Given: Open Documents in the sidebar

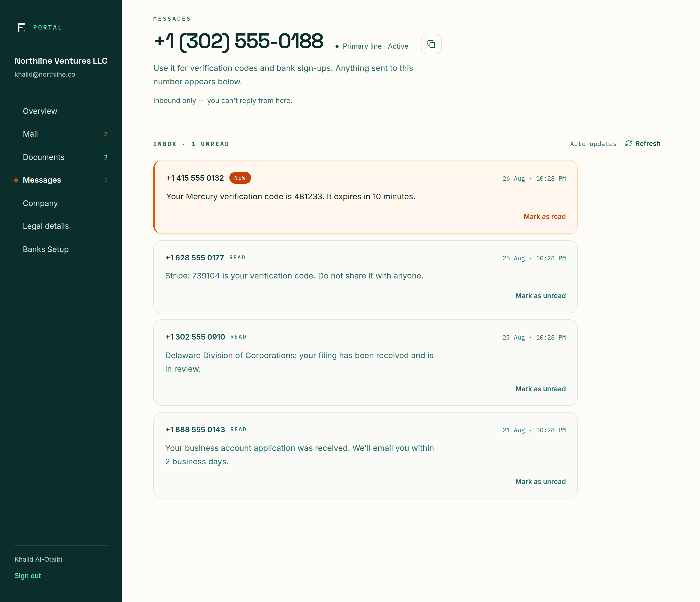Looking at the screenshot, I should 43,157.
